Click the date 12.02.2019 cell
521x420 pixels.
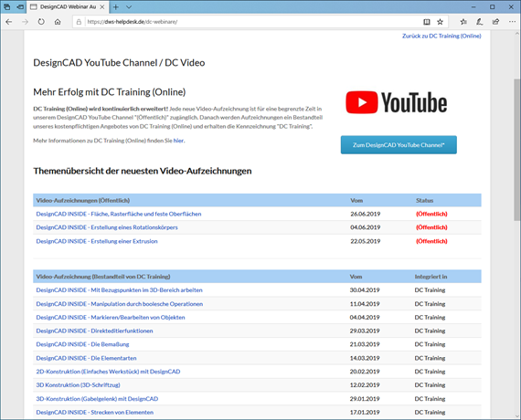click(365, 385)
